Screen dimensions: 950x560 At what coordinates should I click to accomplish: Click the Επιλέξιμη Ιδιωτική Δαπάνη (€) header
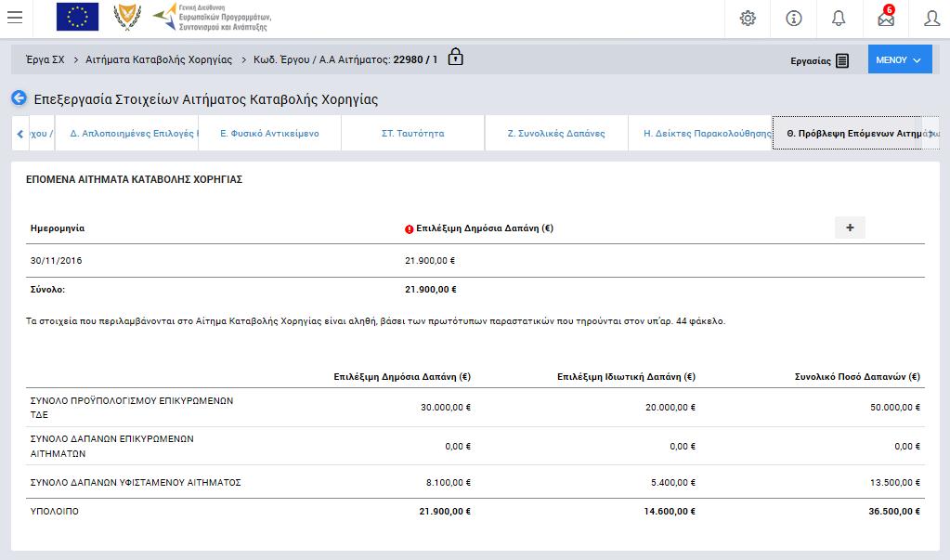click(627, 377)
